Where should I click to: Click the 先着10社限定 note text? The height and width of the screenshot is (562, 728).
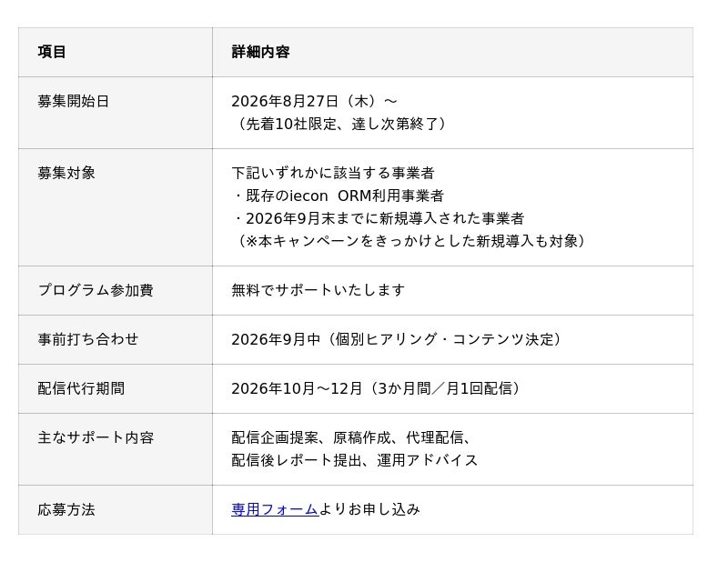340,124
